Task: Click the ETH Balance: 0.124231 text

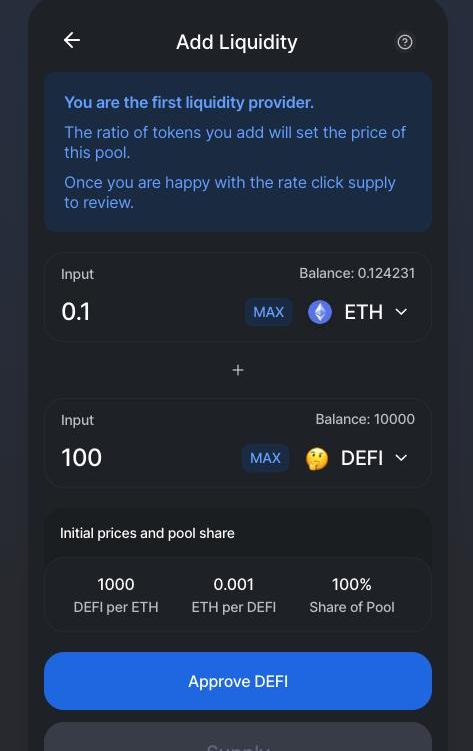Action: 357,273
